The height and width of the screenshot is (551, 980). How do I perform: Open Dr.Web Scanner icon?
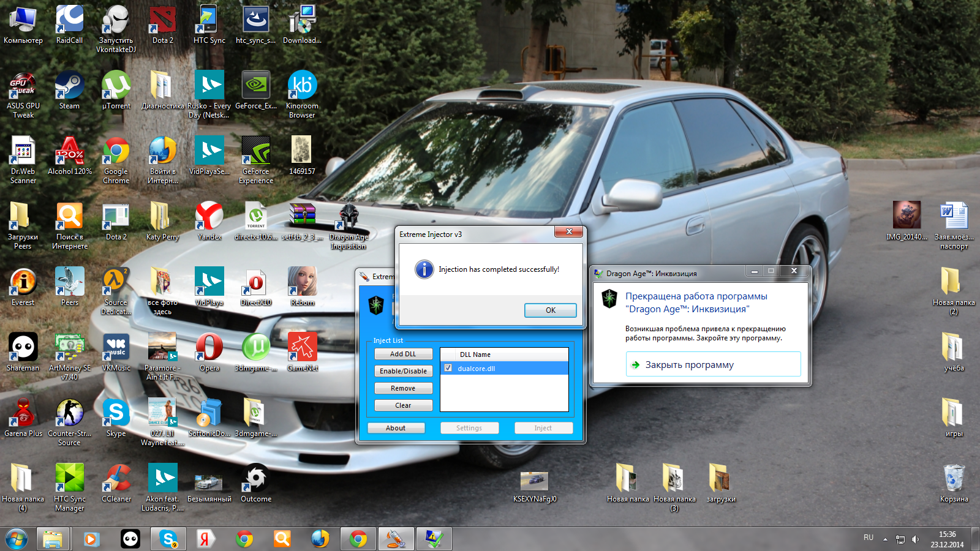click(23, 160)
